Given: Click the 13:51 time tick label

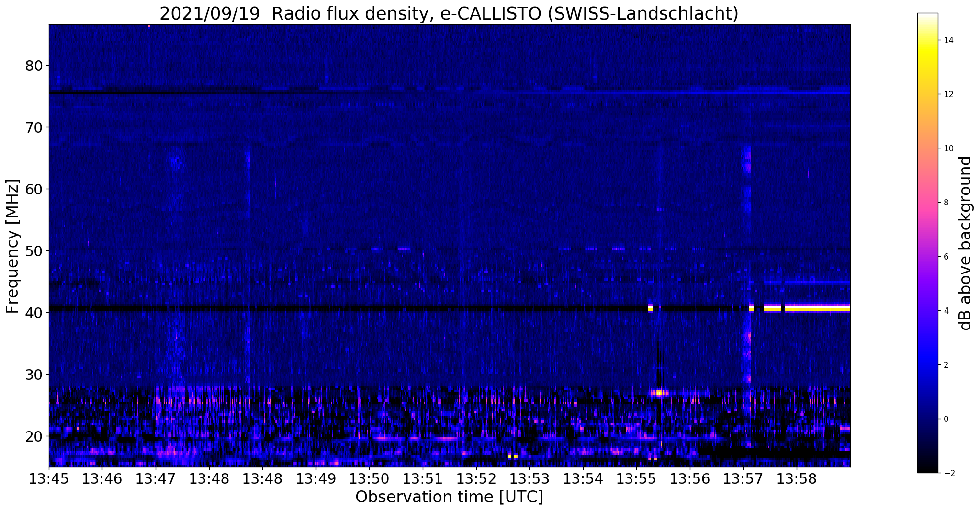Looking at the screenshot, I should pyautogui.click(x=423, y=479).
